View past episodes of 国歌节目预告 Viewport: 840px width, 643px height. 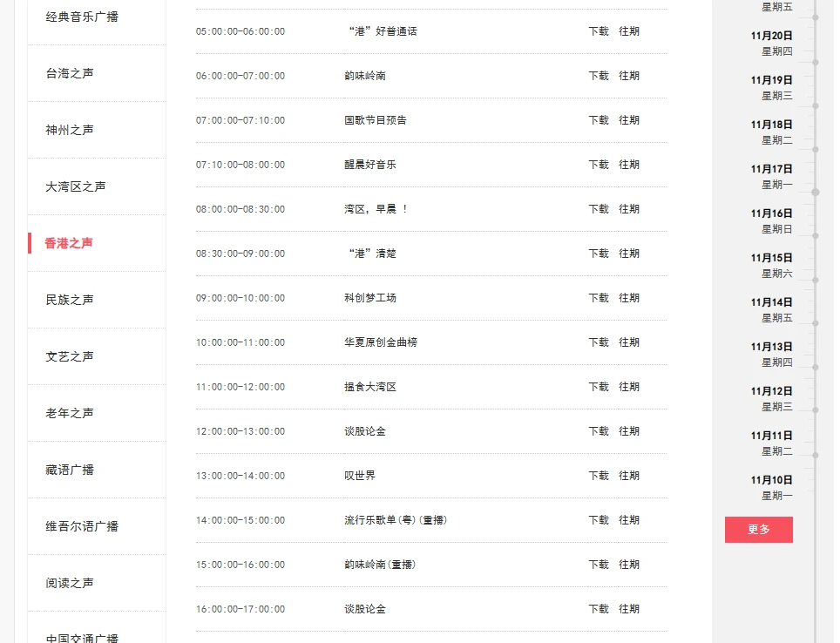pos(629,120)
